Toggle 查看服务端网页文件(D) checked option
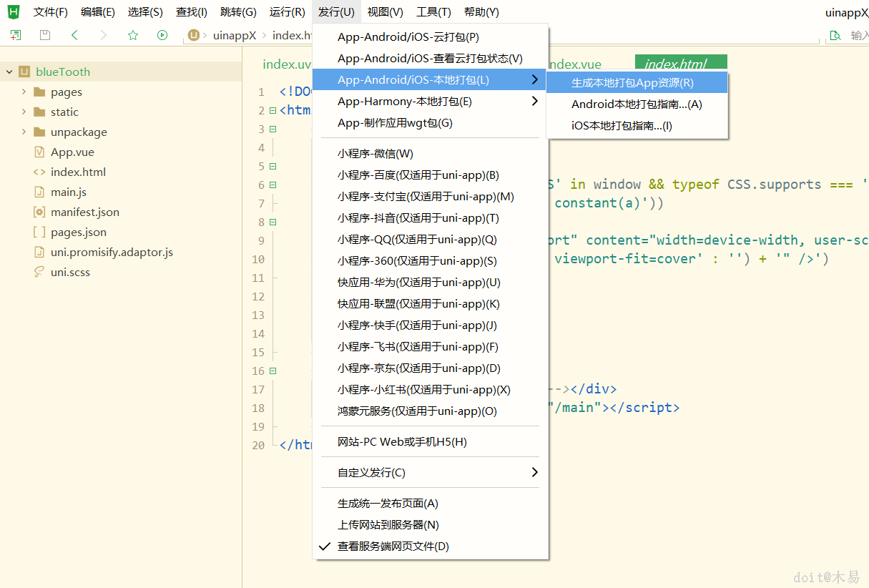The image size is (869, 588). (393, 547)
